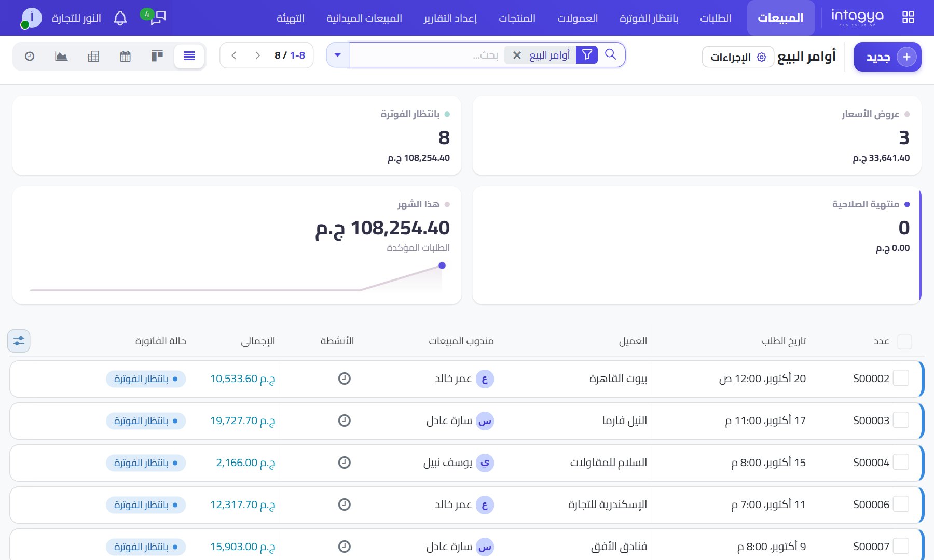Open the إعداد التقارير menu
Screen dimensions: 934x560
pyautogui.click(x=450, y=18)
